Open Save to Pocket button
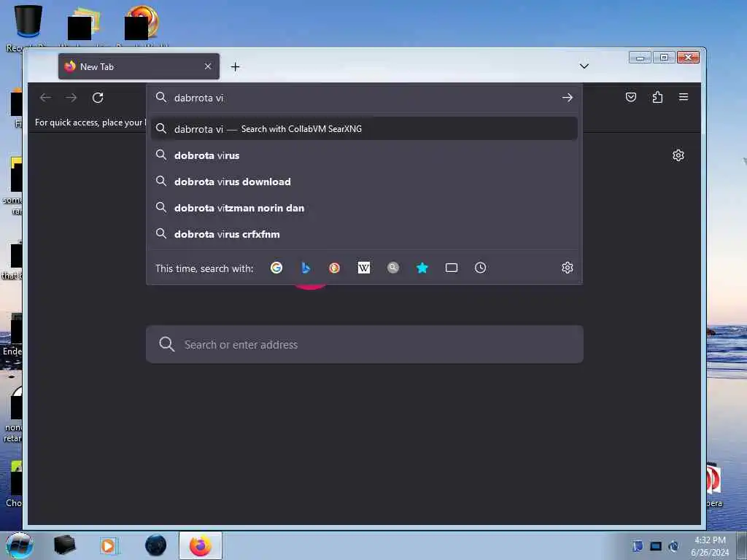Screen dimensions: 747x560 tap(631, 97)
